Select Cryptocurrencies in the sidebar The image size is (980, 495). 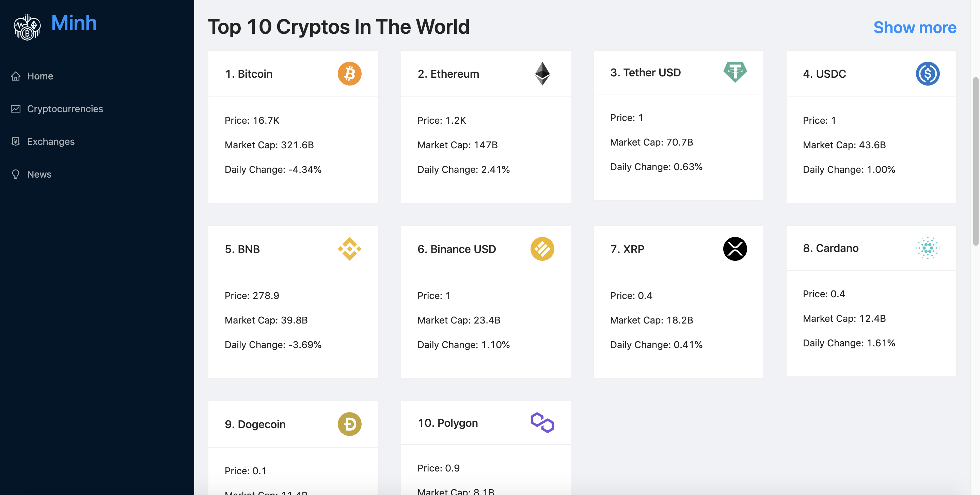65,108
